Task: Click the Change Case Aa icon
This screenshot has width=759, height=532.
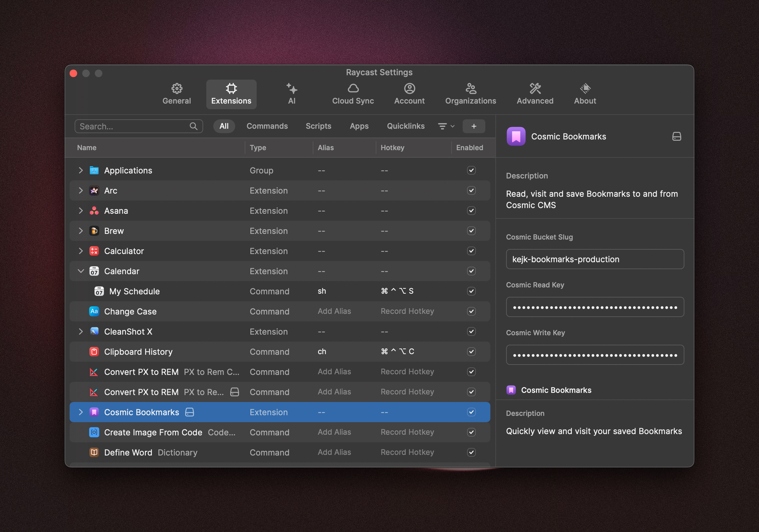Action: (x=94, y=311)
